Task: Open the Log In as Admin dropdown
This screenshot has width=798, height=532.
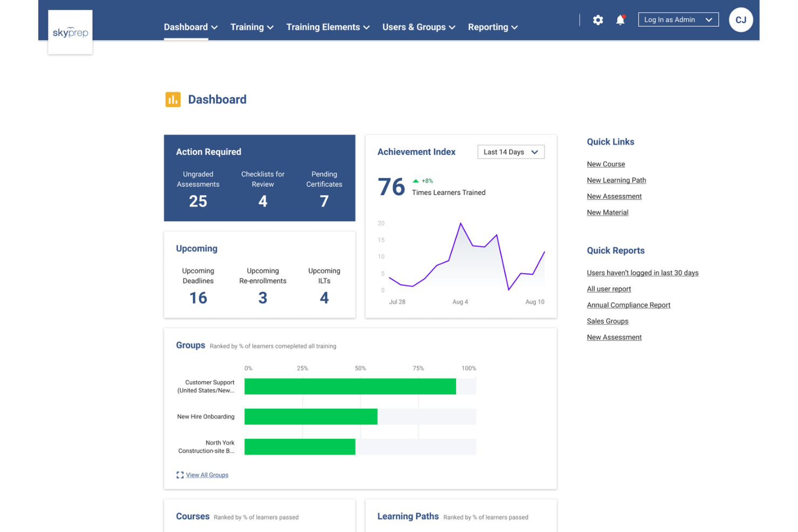Action: click(678, 19)
